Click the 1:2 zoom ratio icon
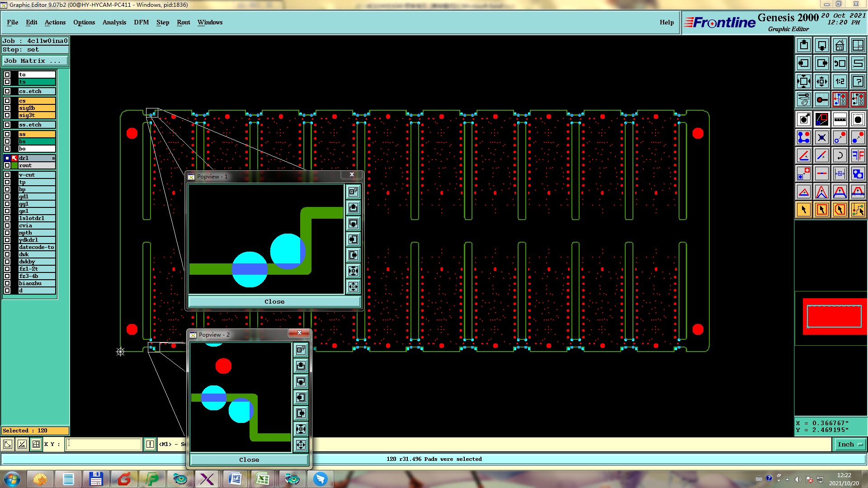Screen dimensions: 868x488 840,81
